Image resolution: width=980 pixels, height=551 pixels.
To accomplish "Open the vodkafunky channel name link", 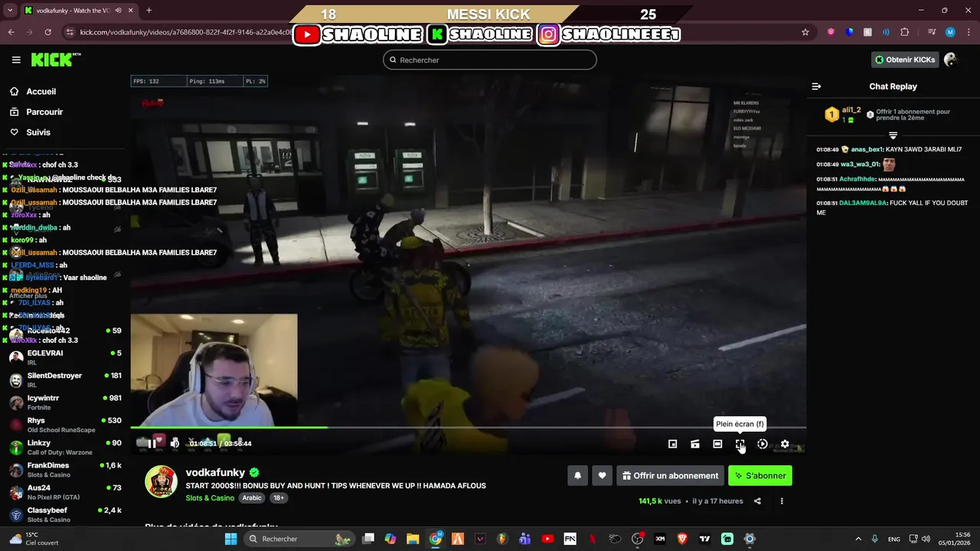I will [215, 473].
